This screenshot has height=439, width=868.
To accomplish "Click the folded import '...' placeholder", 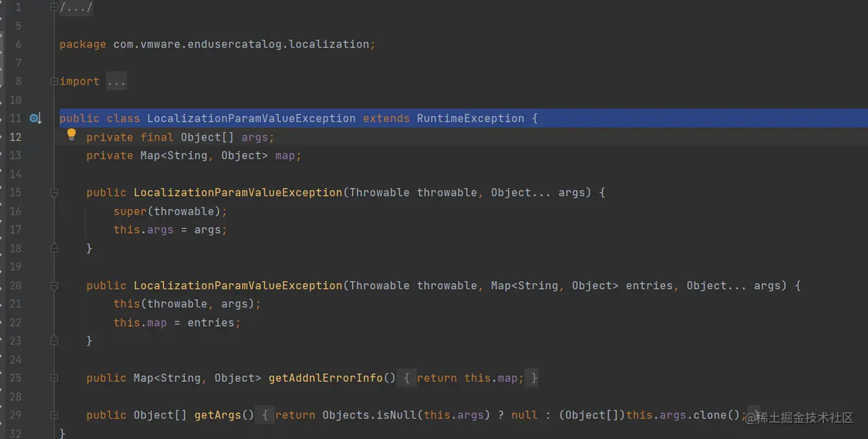I will coord(116,81).
